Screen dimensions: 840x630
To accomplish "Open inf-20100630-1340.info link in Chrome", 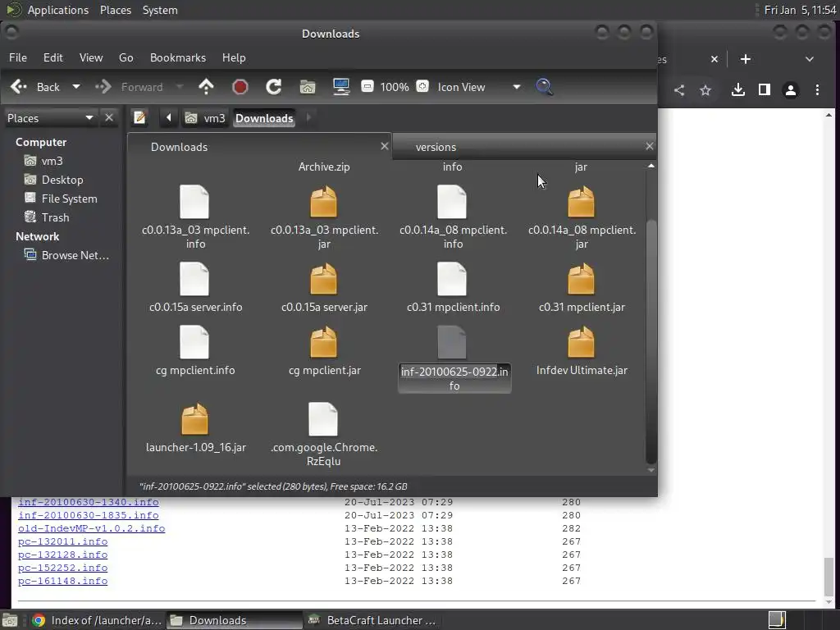I will coord(89,502).
